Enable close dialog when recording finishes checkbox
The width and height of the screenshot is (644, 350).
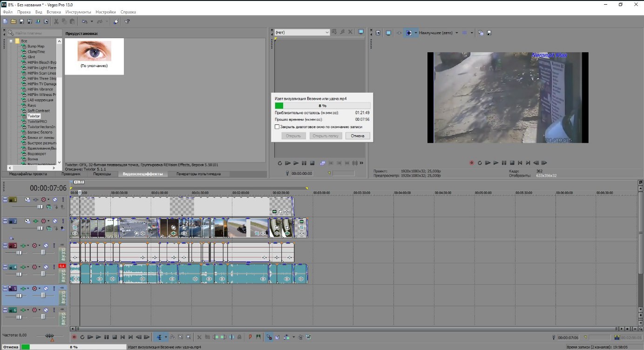[277, 126]
